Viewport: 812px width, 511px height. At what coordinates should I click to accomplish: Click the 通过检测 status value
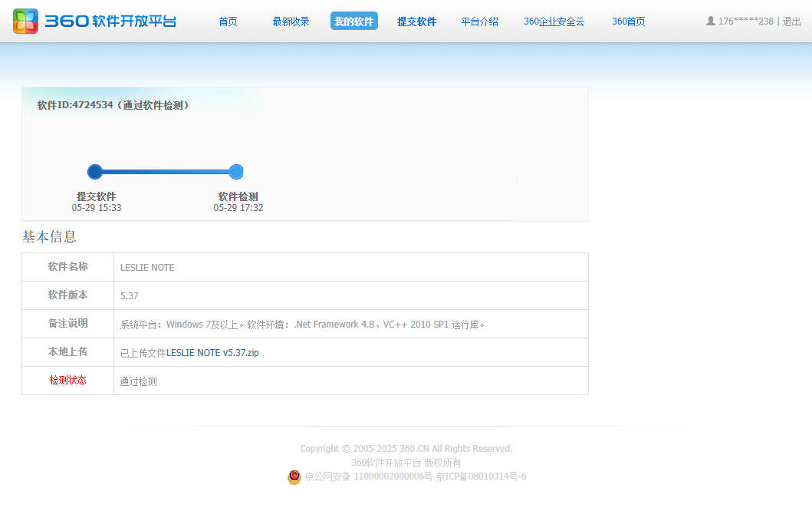[138, 381]
